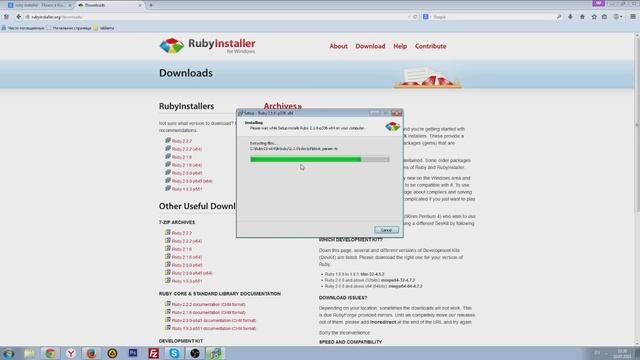Image resolution: width=640 pixels, height=360 pixels.
Task: Open Google Chrome from the taskbar
Action: pyautogui.click(x=50, y=353)
